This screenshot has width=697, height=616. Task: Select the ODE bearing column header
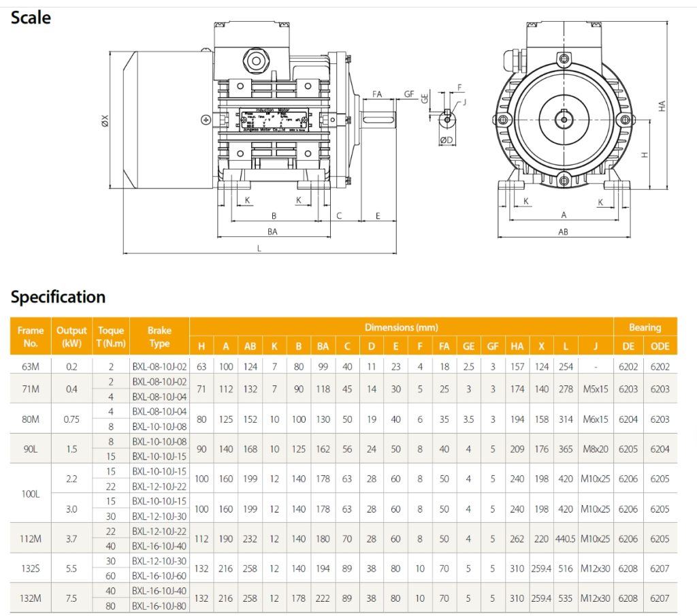[x=660, y=346]
